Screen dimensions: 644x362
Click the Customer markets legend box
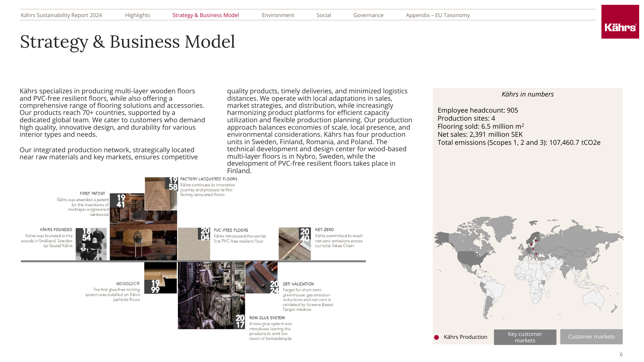[x=591, y=337]
